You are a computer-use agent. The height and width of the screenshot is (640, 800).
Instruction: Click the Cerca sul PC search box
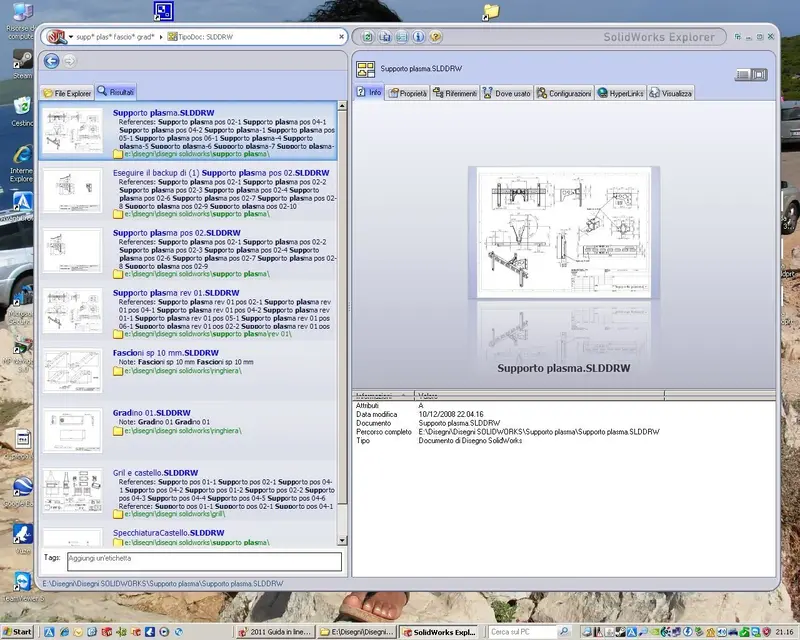(521, 632)
